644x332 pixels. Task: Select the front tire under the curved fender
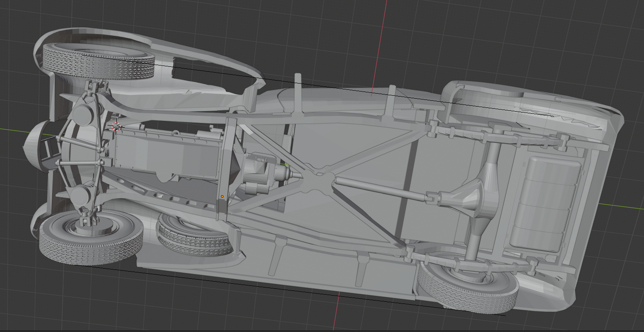(x=99, y=61)
